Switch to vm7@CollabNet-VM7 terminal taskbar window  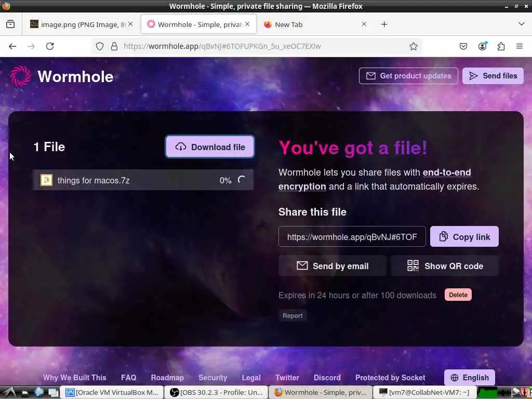(424, 393)
